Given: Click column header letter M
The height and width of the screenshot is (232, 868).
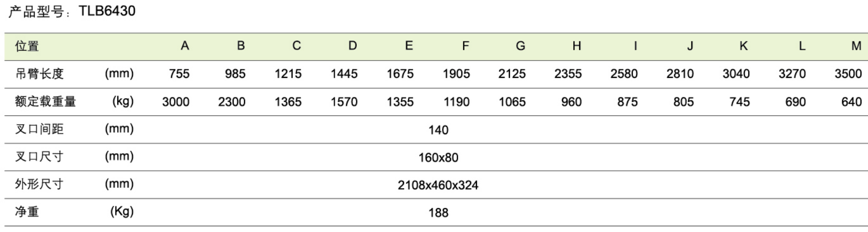Looking at the screenshot, I should click(x=856, y=46).
